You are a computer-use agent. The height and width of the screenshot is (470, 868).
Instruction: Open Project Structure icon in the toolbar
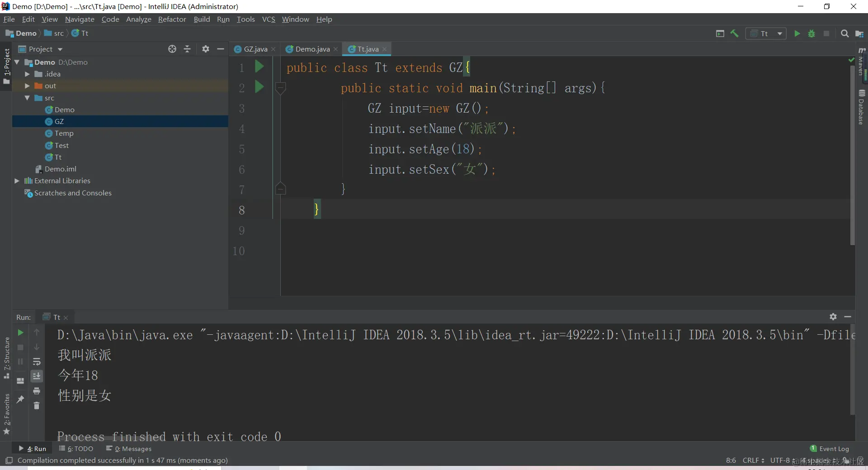point(859,33)
